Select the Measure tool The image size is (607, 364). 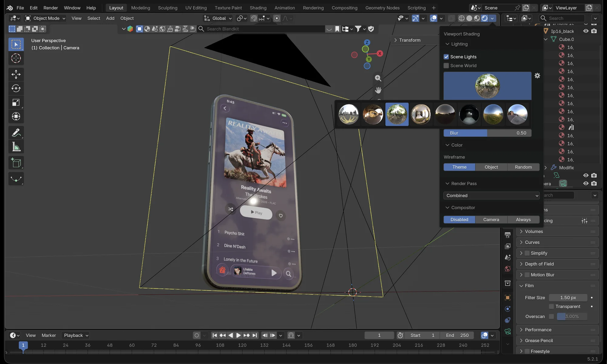[x=16, y=147]
